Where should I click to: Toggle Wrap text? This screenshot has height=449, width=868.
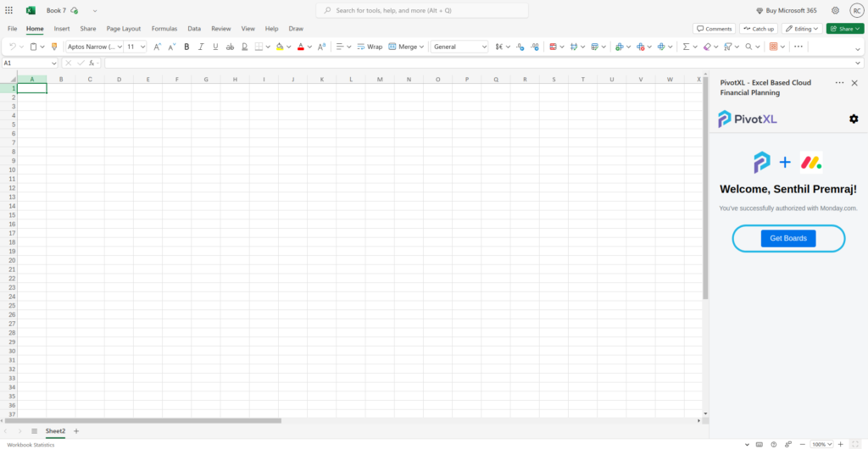pos(370,47)
